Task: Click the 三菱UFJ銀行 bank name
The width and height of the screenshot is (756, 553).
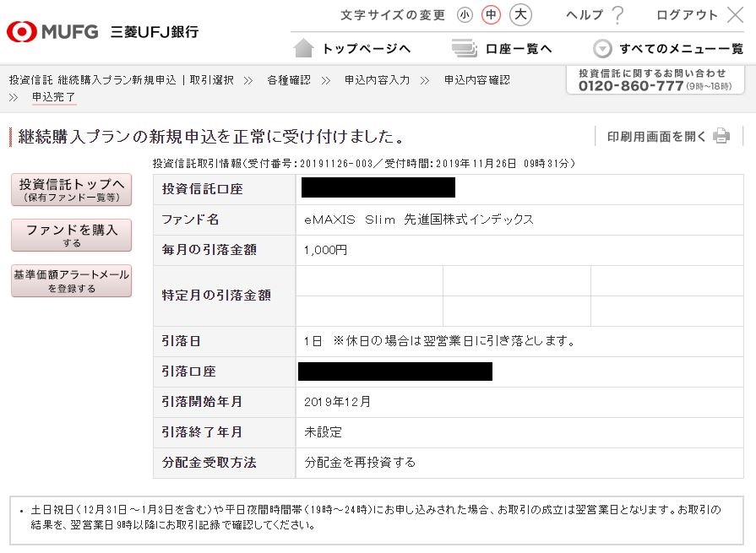Action: [155, 32]
